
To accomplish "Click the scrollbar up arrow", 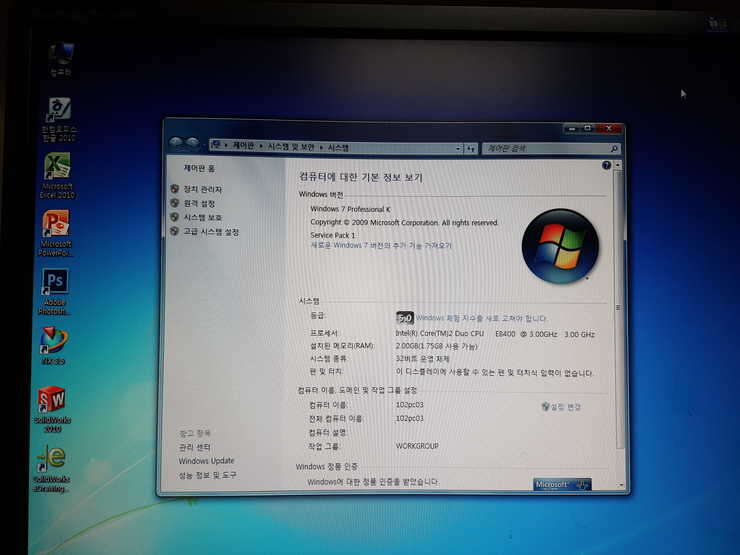I will point(618,165).
